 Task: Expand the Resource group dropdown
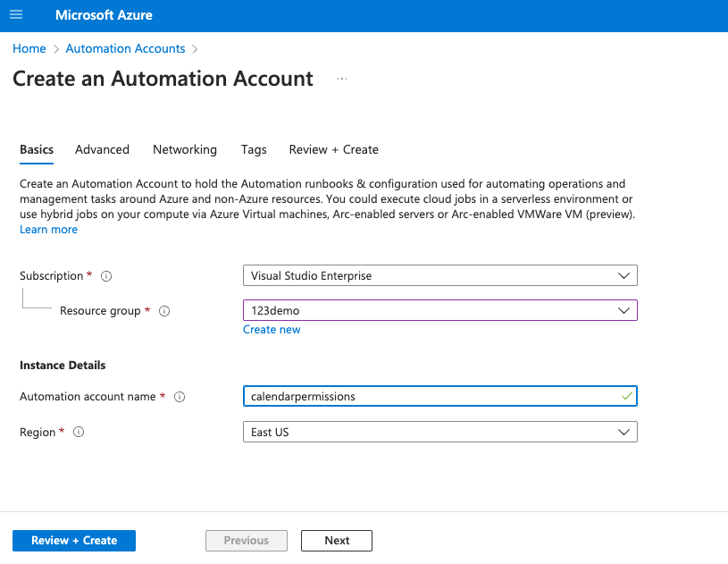(x=439, y=310)
